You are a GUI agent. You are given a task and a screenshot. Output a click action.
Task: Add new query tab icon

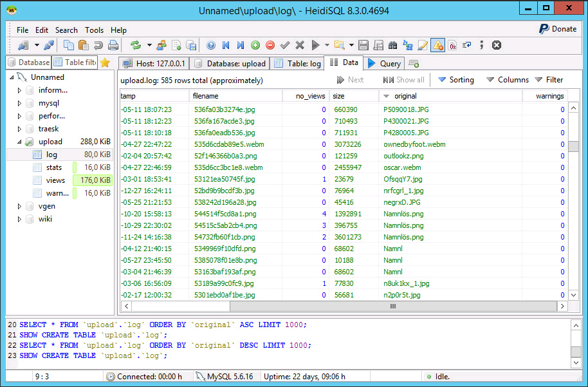click(x=414, y=64)
